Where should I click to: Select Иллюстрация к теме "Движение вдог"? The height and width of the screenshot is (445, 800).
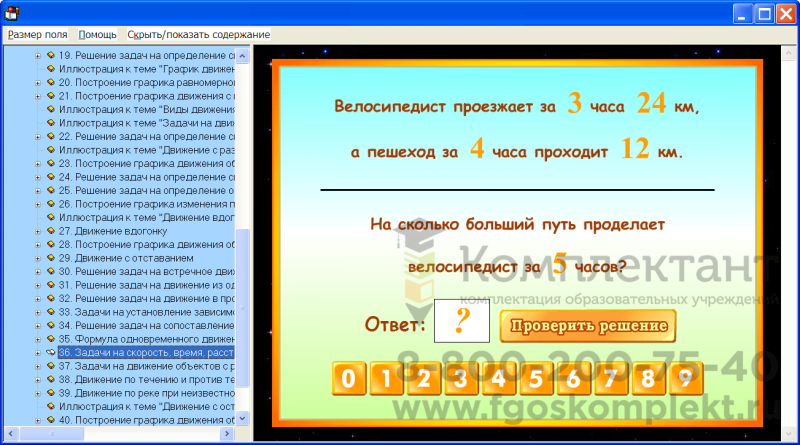tap(146, 217)
